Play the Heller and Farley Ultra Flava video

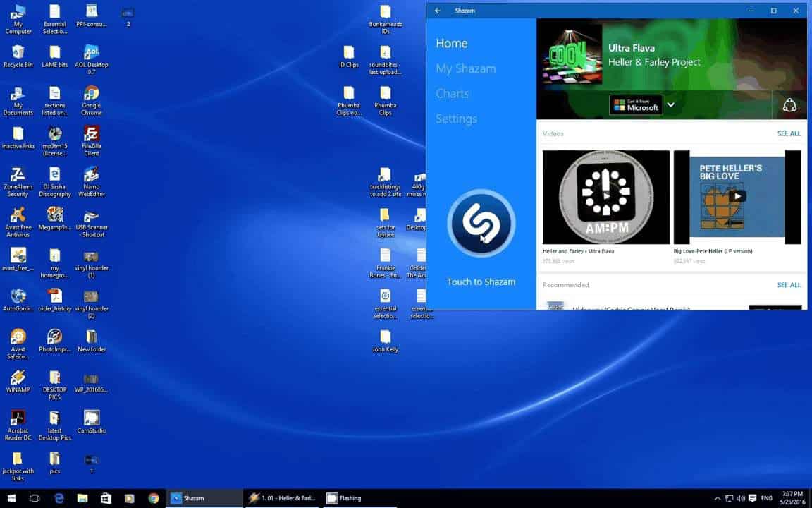tap(605, 196)
